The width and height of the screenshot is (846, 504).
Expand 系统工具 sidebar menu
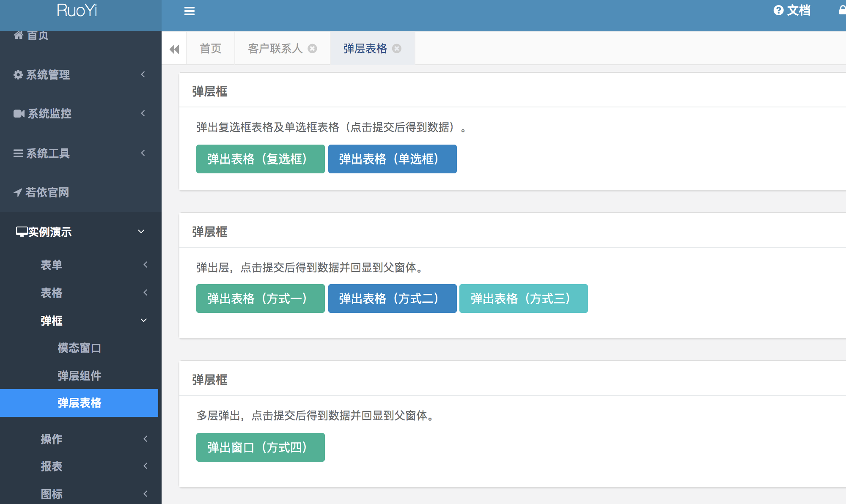point(42,153)
